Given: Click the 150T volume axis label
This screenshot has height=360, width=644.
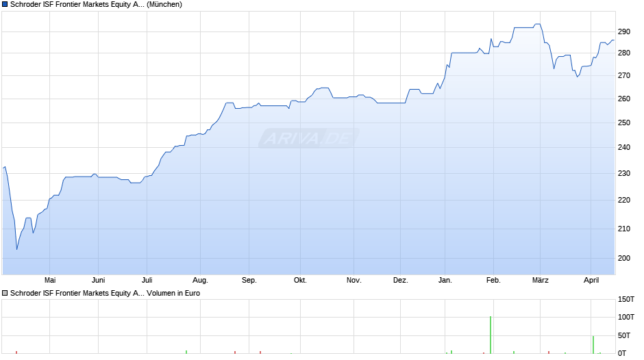Looking at the screenshot, I should (626, 300).
